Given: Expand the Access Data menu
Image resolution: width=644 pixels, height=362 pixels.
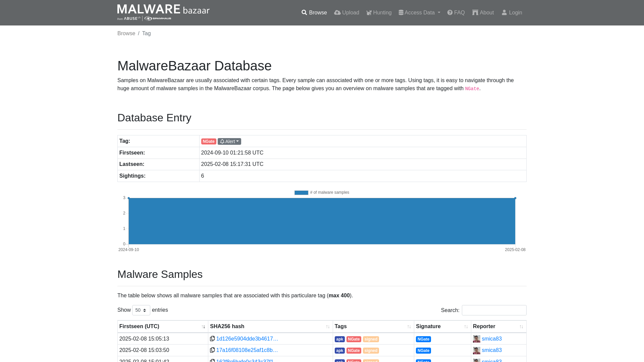Looking at the screenshot, I should (419, 13).
